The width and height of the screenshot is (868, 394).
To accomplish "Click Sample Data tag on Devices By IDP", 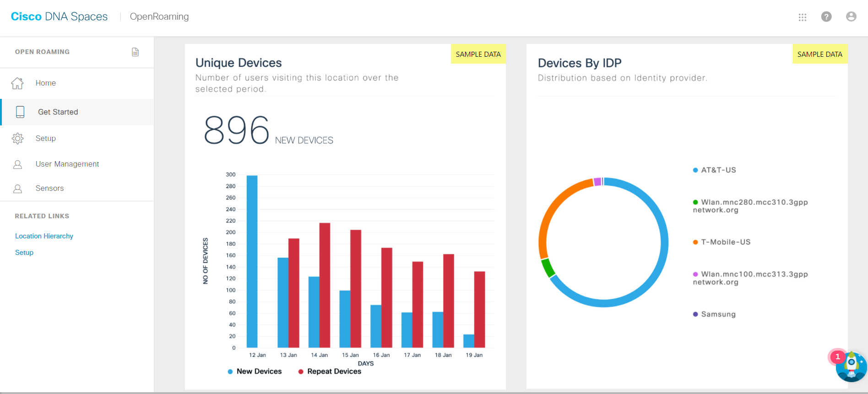I will click(x=820, y=54).
